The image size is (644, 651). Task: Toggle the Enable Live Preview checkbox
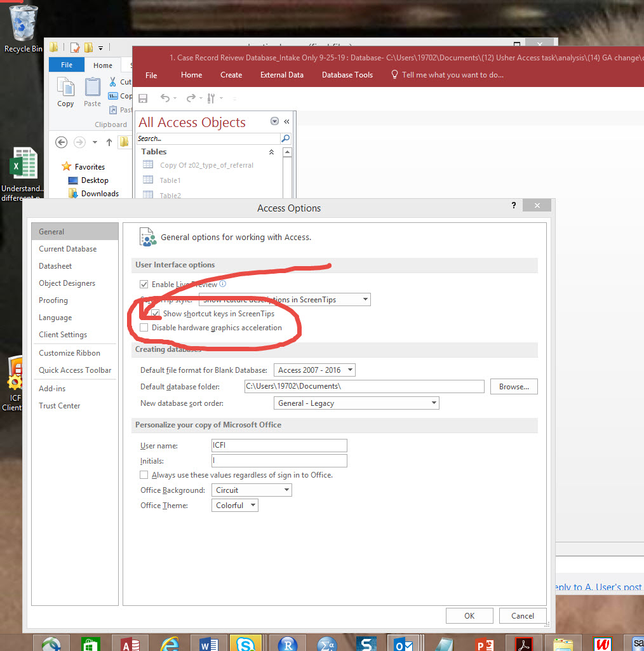coord(144,285)
